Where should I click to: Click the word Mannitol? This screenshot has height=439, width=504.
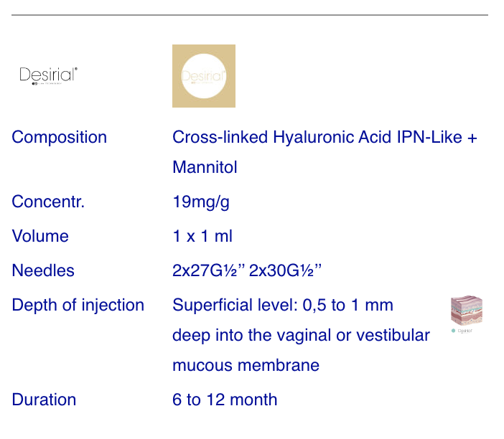click(205, 167)
